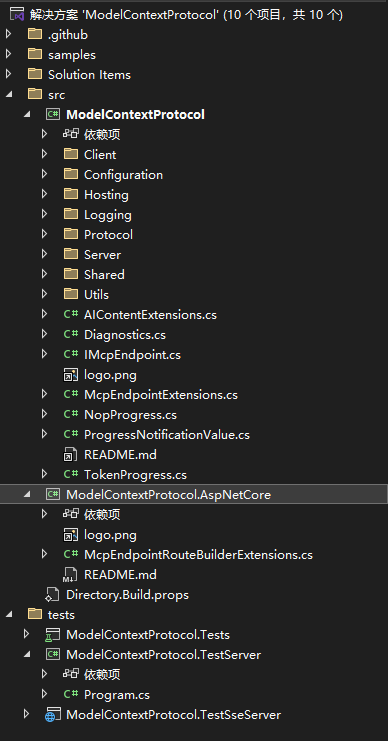Select Program.cs in TestServer project
This screenshot has height=741, width=388.
click(117, 695)
